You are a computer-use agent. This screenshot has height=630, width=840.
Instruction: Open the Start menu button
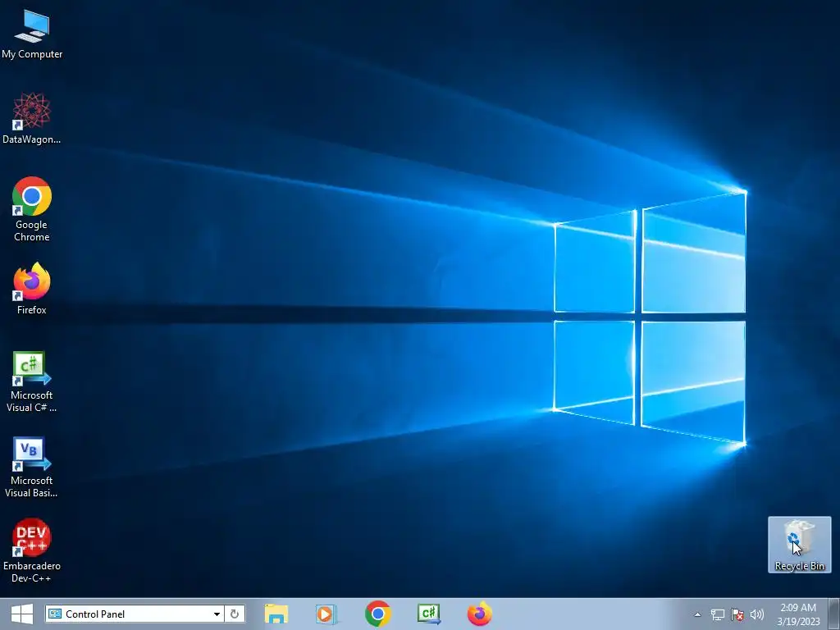click(22, 614)
